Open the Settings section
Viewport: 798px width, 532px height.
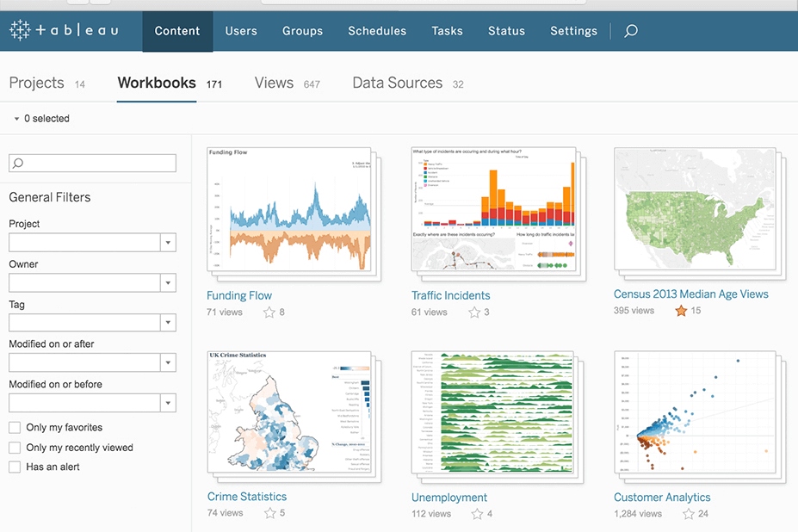573,31
